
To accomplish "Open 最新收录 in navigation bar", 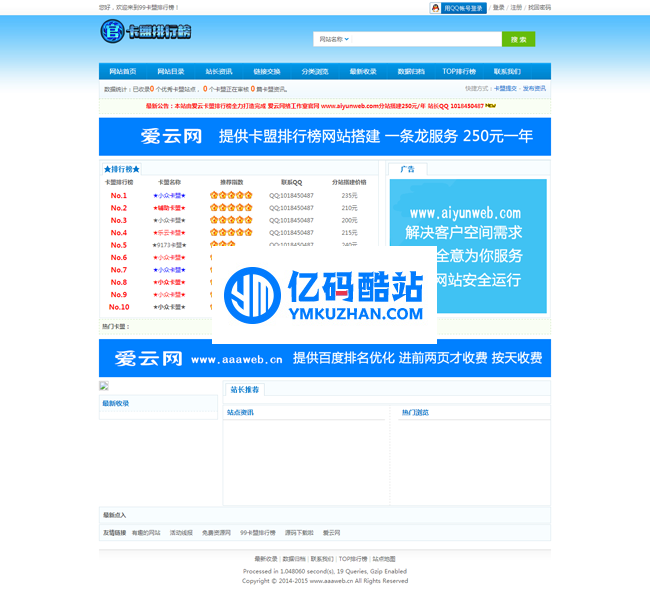I will (363, 71).
